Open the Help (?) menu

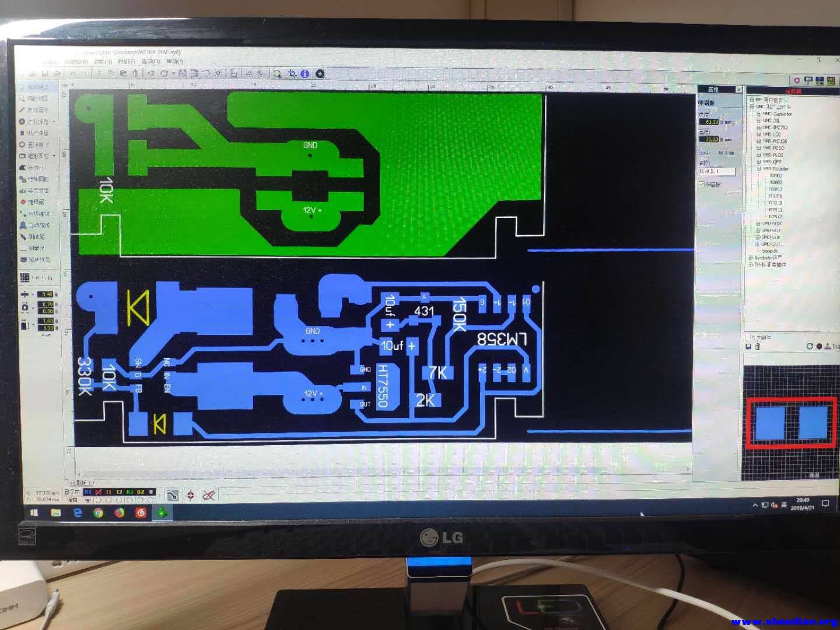pyautogui.click(x=175, y=61)
